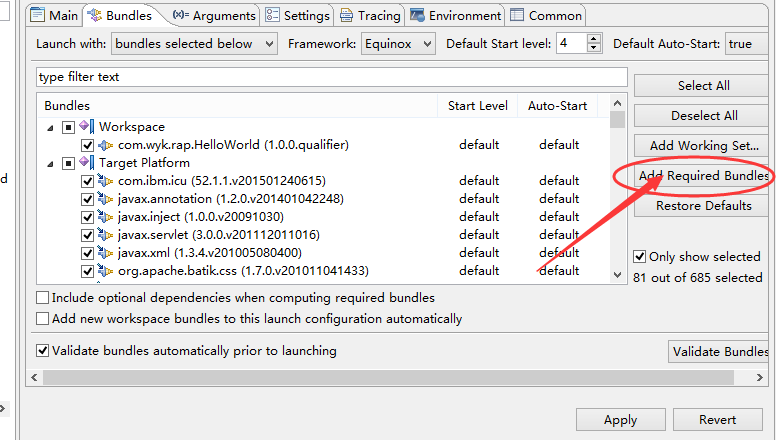
Task: Open the Settings tab
Action: pos(297,15)
